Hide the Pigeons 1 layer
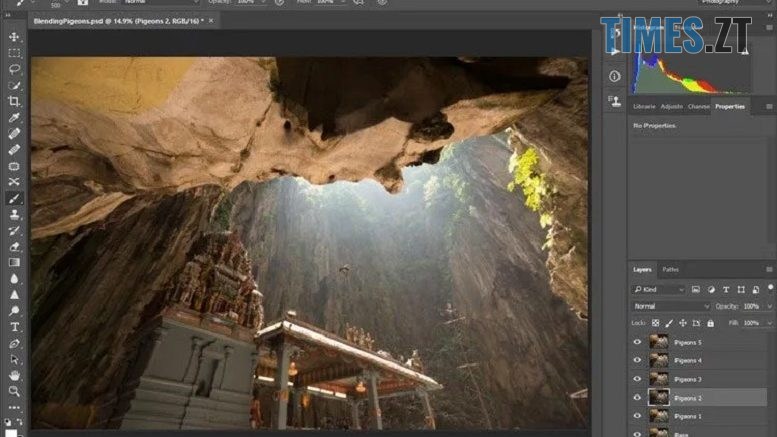This screenshot has width=777, height=437. point(637,416)
